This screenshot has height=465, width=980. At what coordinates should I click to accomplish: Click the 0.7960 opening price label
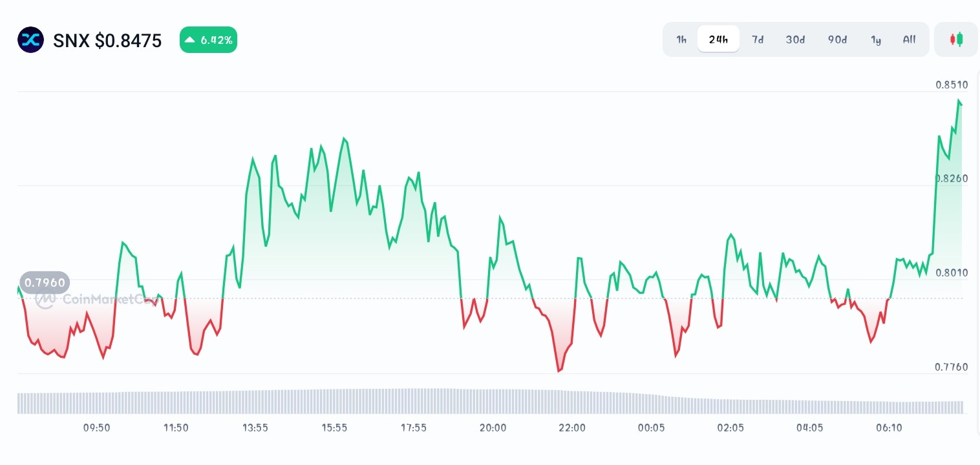(x=45, y=283)
